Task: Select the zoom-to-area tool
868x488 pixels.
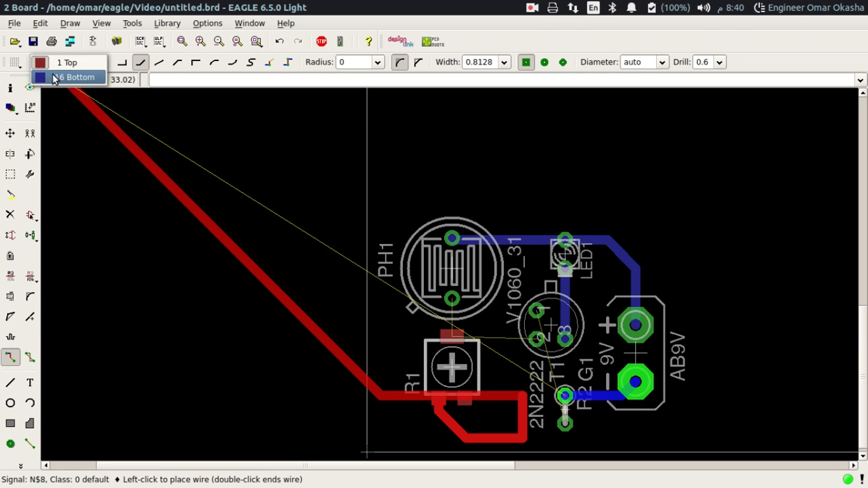Action: coord(256,42)
